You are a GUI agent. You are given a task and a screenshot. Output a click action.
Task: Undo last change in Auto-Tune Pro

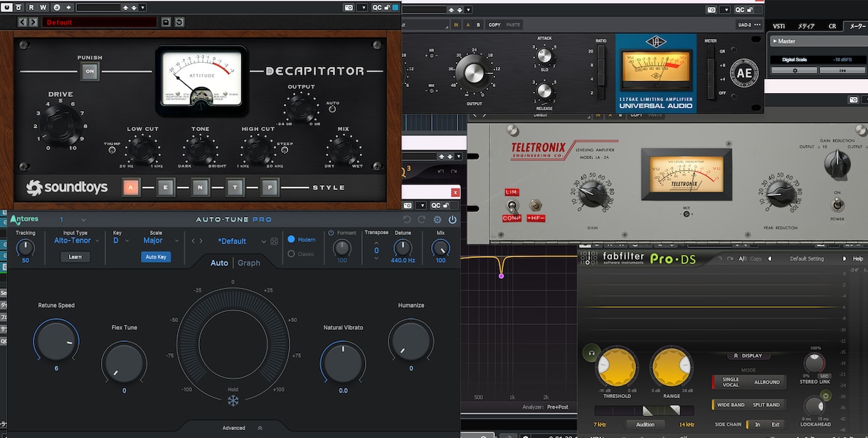(x=407, y=220)
